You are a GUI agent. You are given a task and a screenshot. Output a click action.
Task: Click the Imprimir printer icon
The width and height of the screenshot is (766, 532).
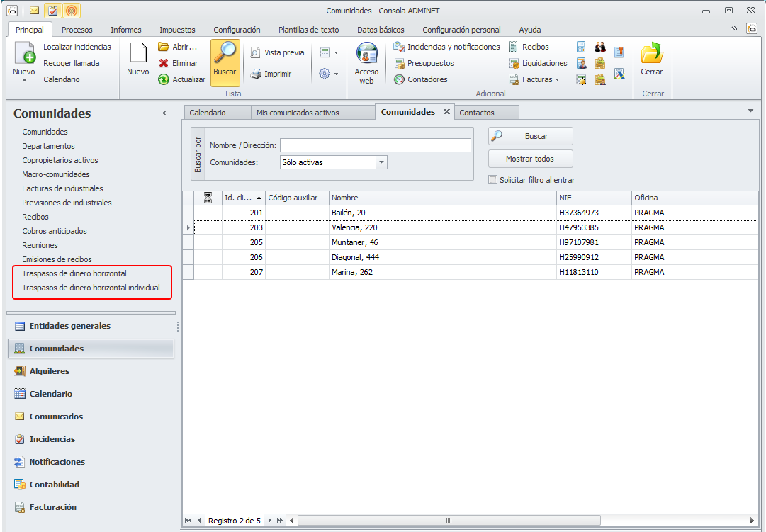tap(256, 74)
